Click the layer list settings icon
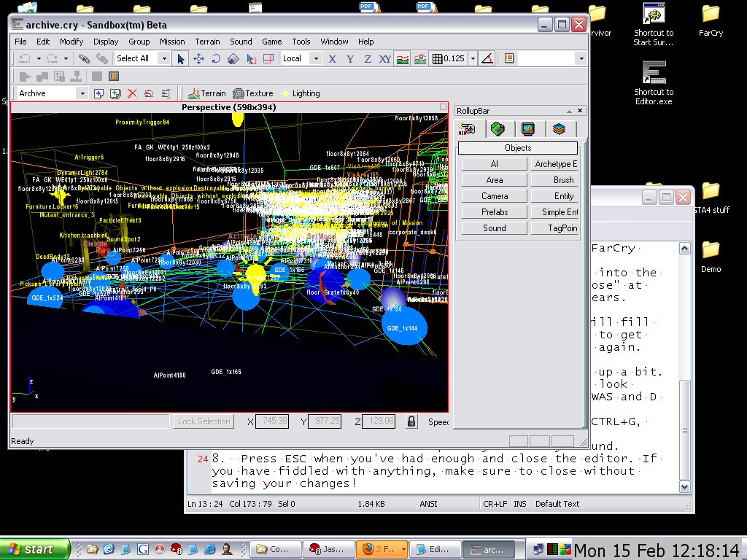The image size is (747, 560). point(166,94)
